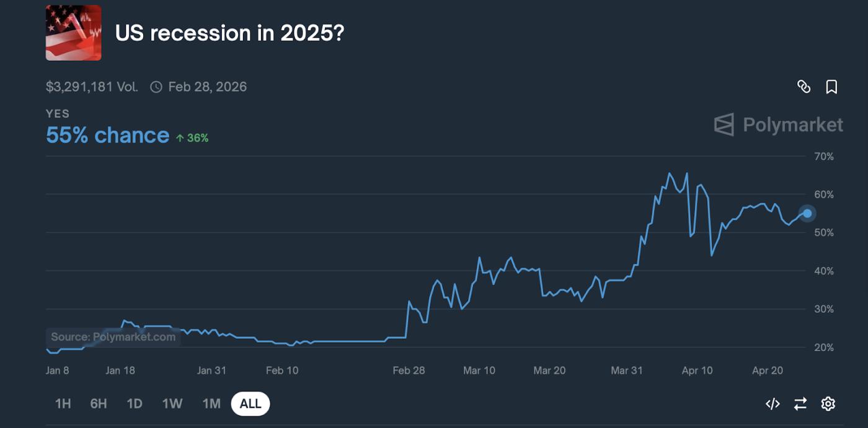The height and width of the screenshot is (428, 868).
Task: Click the clock icon beside Feb 28, 2026
Action: point(156,87)
